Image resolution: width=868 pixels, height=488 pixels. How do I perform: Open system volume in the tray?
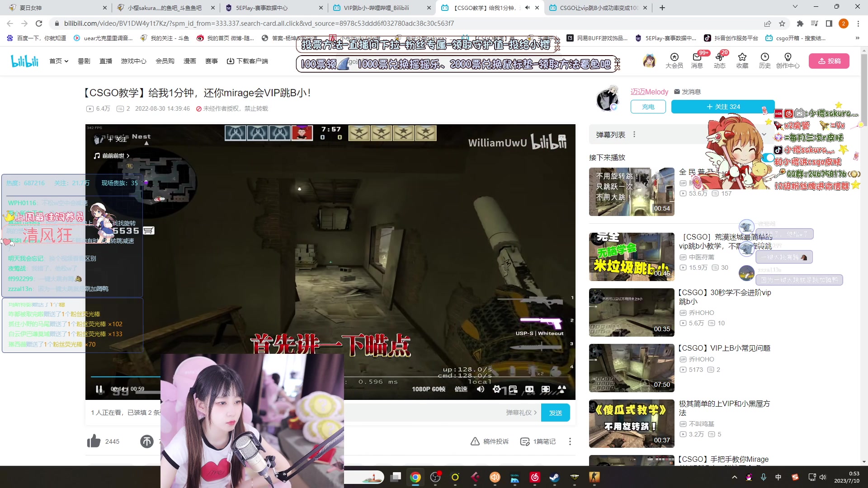tap(822, 477)
